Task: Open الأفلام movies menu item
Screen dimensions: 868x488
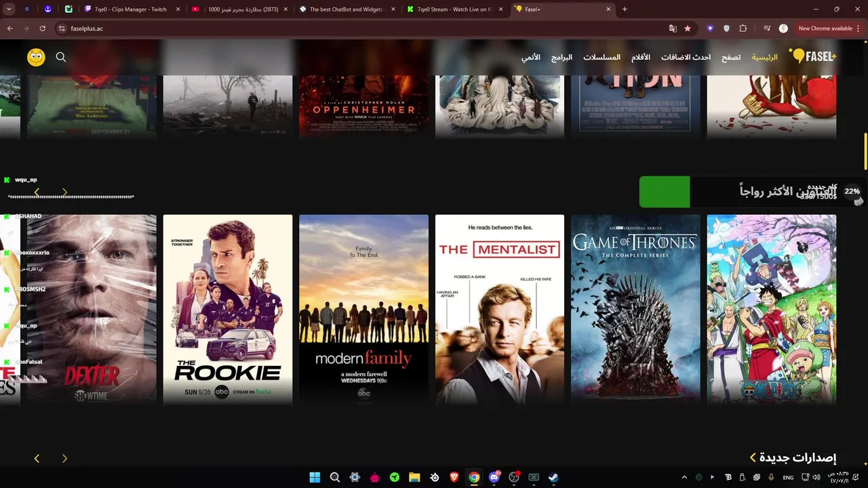Action: pyautogui.click(x=641, y=57)
